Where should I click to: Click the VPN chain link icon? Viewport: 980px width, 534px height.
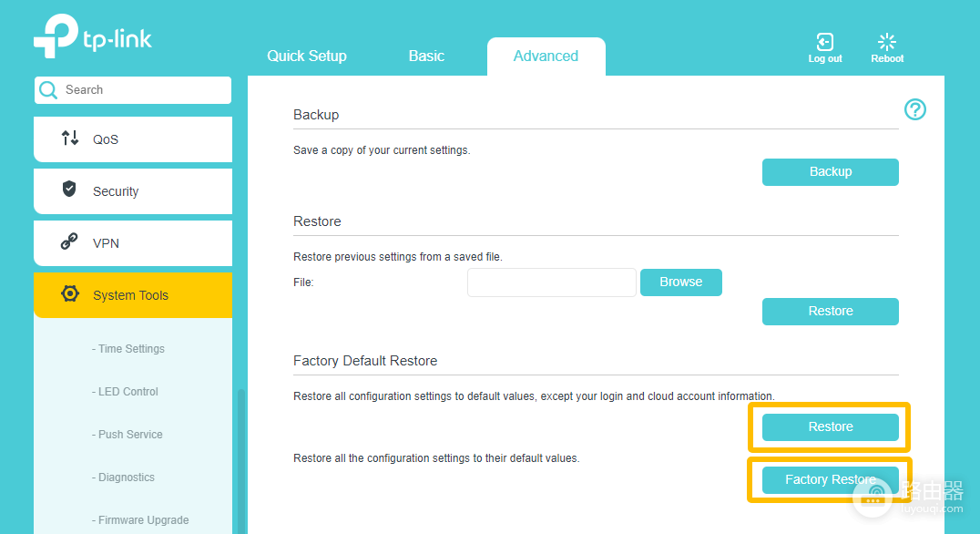click(x=69, y=241)
